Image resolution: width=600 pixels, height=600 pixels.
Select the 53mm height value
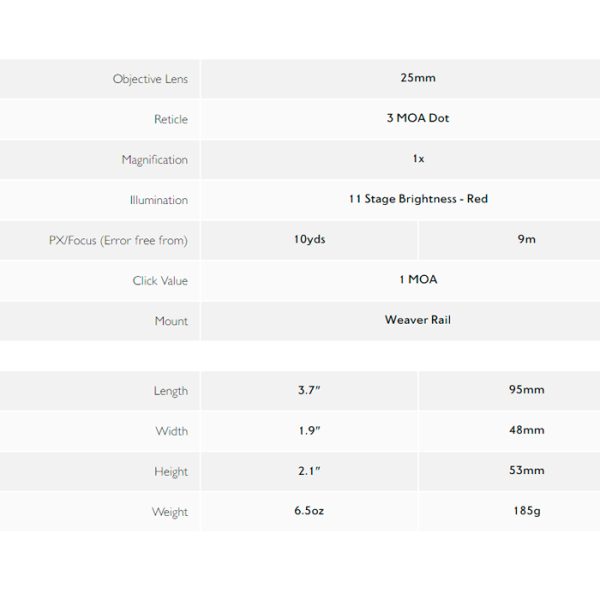click(x=527, y=470)
